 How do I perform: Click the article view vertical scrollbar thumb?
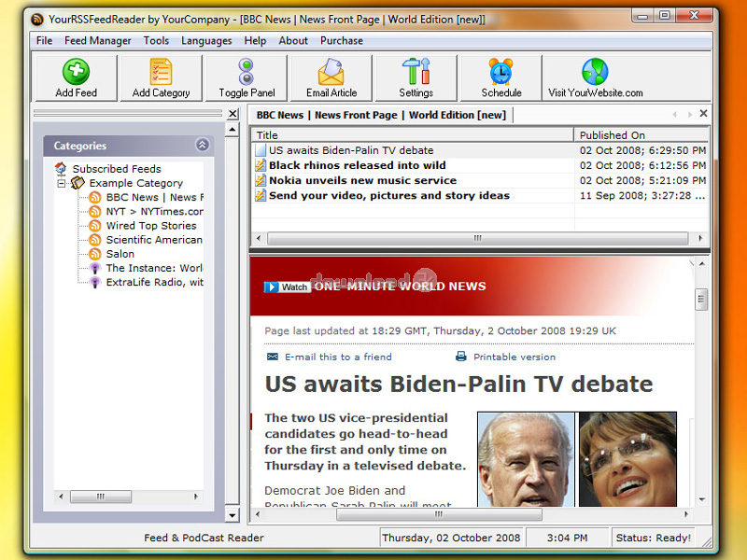pyautogui.click(x=701, y=300)
